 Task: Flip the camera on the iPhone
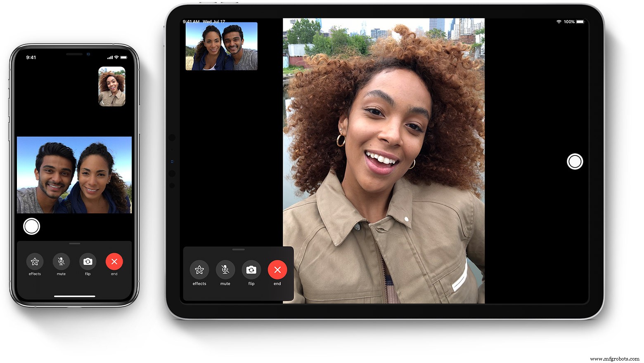click(88, 261)
